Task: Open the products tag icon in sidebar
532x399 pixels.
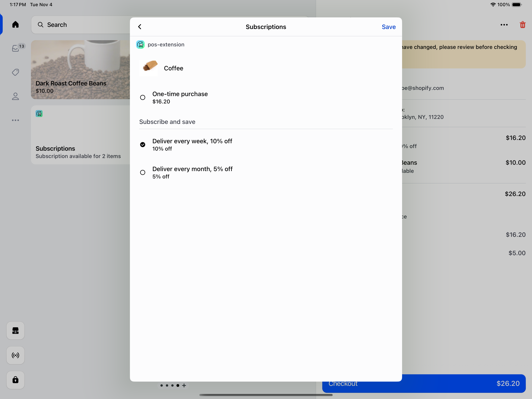Action: (x=15, y=72)
